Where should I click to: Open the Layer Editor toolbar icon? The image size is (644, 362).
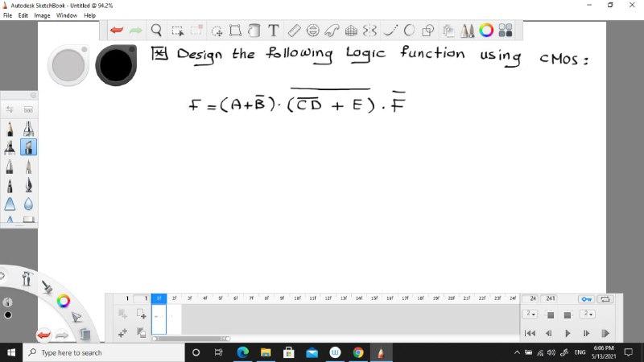point(448,31)
